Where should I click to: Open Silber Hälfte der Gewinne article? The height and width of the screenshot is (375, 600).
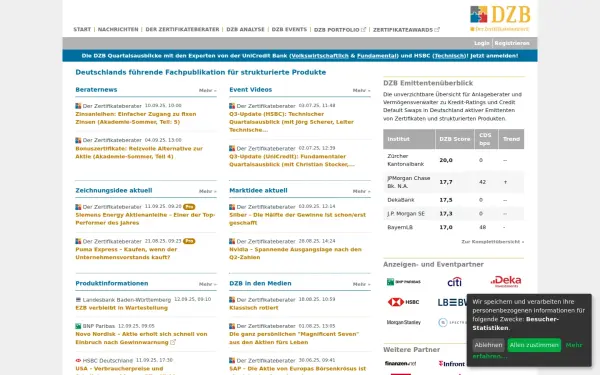[x=297, y=219]
